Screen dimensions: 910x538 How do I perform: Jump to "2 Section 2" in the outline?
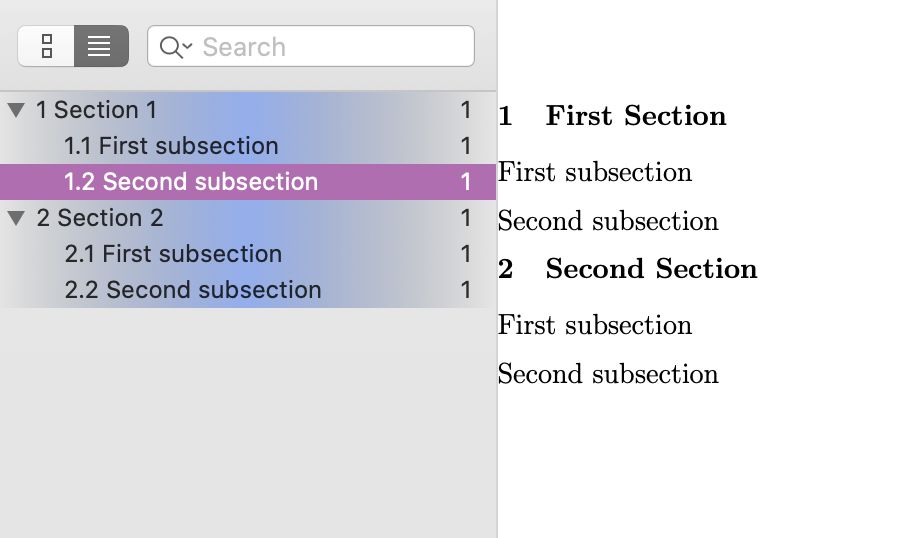pyautogui.click(x=100, y=218)
